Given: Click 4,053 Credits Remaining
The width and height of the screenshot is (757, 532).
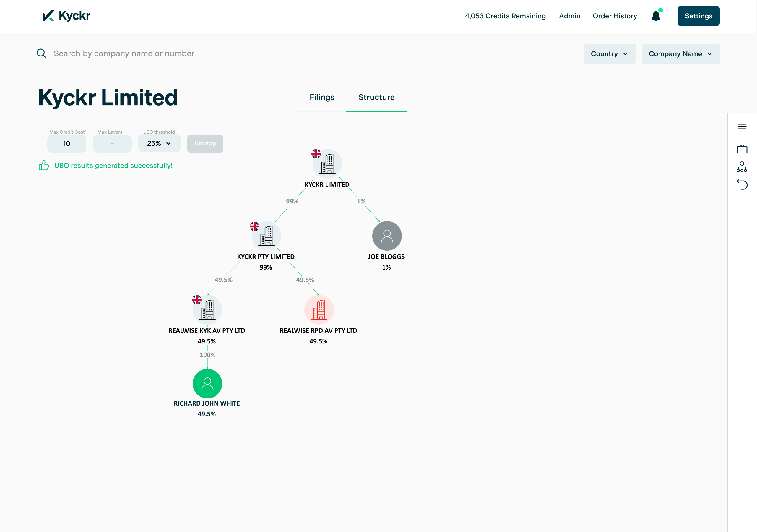Looking at the screenshot, I should tap(505, 16).
